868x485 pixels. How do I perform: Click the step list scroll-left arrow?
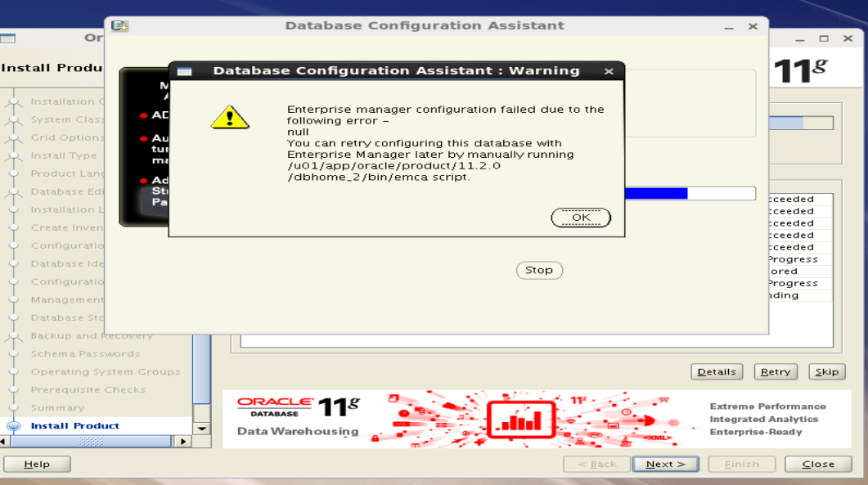click(x=5, y=442)
